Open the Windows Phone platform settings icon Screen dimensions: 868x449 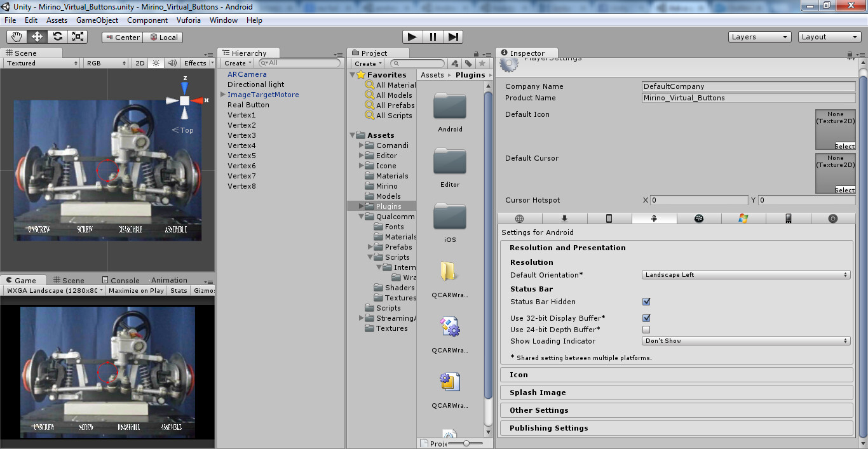tap(787, 218)
